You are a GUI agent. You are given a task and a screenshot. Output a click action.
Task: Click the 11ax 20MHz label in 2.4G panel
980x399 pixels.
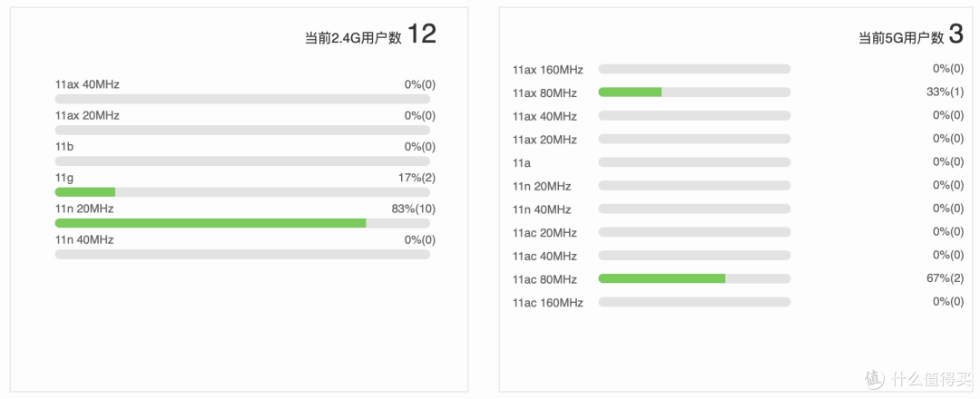click(87, 115)
